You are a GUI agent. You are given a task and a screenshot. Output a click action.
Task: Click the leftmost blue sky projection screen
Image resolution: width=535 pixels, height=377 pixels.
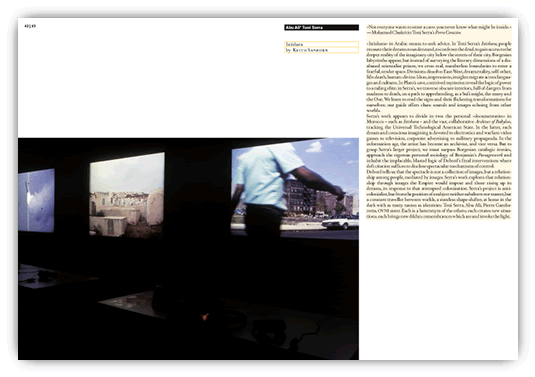click(36, 201)
